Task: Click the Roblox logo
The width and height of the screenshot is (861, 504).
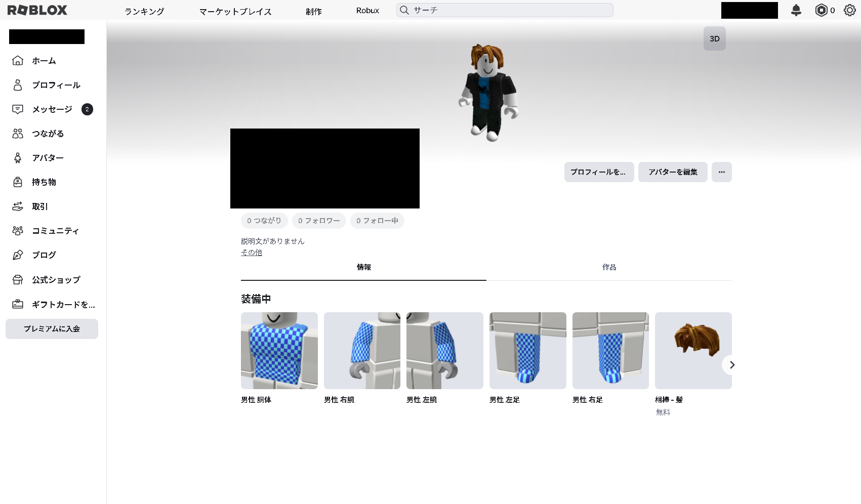Action: (x=37, y=10)
